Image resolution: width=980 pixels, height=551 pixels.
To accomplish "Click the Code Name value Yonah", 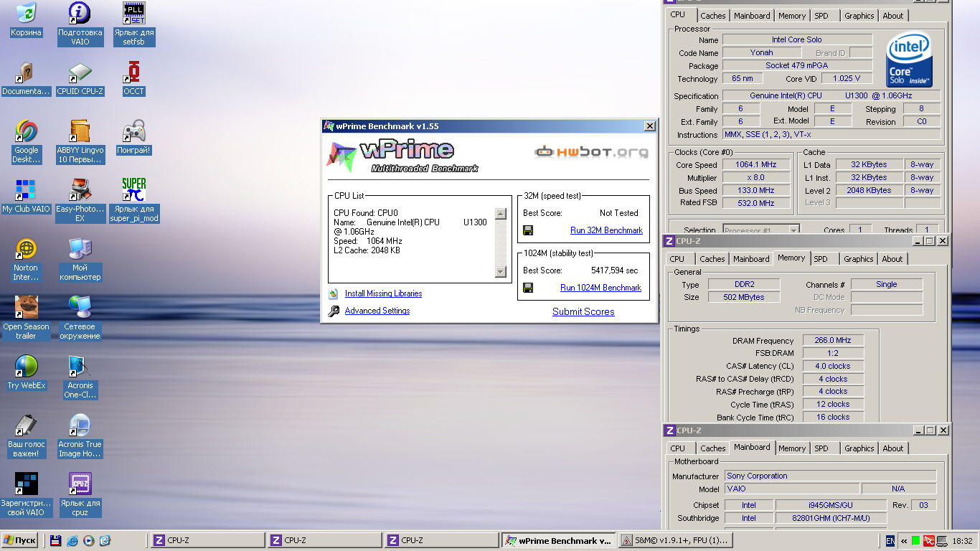I will pos(762,52).
